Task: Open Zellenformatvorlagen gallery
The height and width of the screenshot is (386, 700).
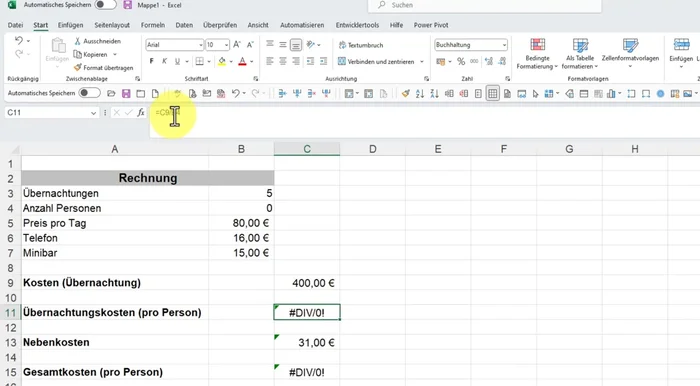Action: tap(630, 54)
